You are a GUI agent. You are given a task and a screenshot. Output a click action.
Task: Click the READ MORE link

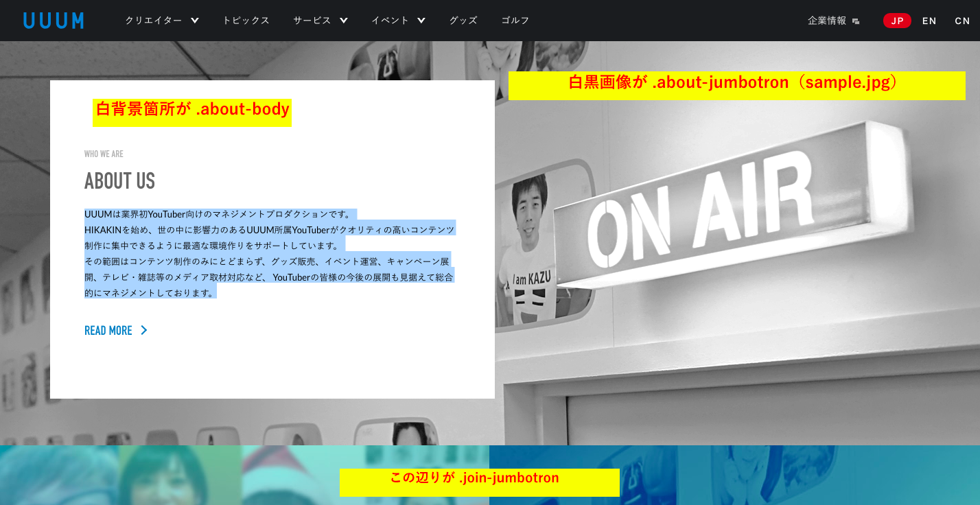click(x=108, y=331)
